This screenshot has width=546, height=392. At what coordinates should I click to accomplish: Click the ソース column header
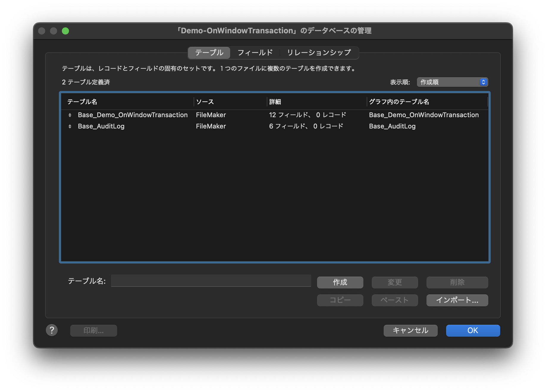click(x=205, y=102)
